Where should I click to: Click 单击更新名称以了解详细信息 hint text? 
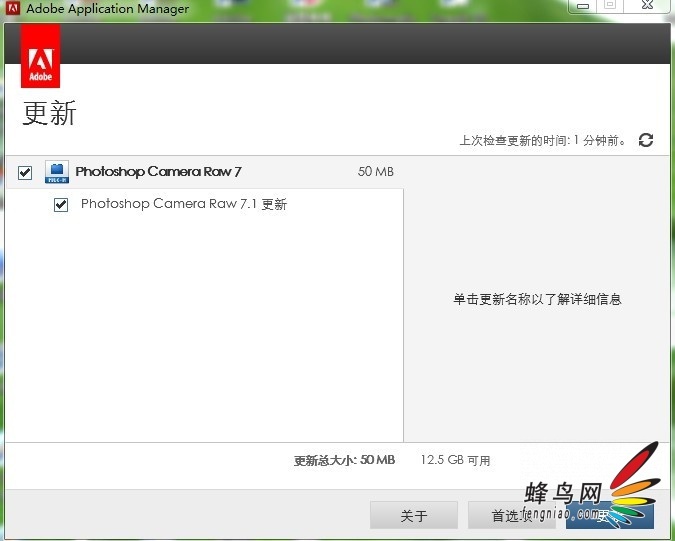[537, 299]
